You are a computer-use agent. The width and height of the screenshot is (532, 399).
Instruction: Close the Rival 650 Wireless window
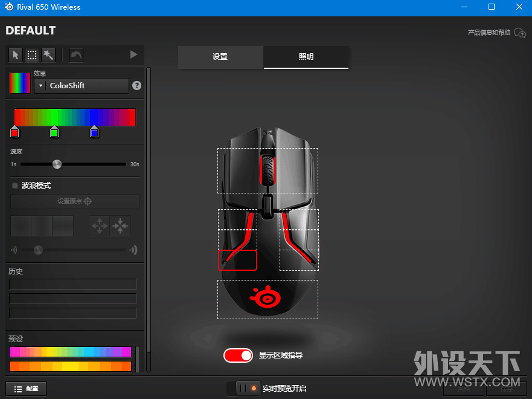click(x=519, y=7)
